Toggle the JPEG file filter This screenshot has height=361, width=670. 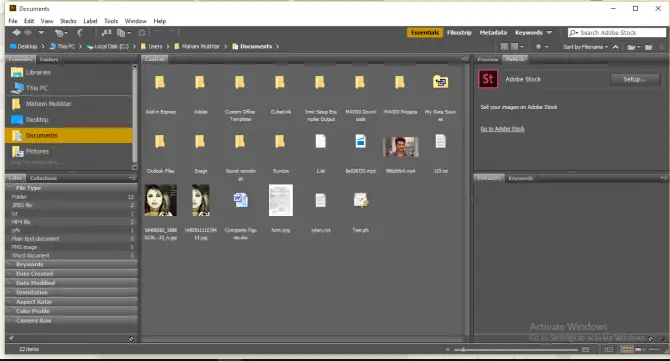pos(72,205)
